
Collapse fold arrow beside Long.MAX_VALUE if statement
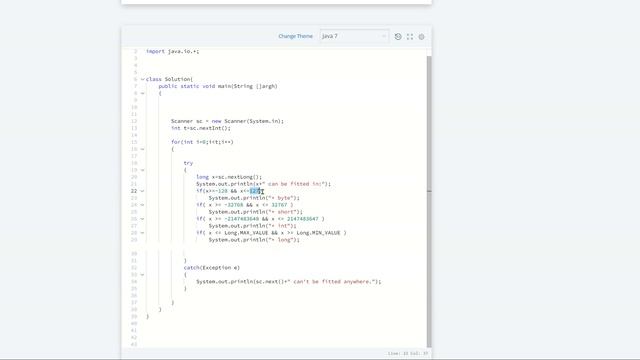(x=142, y=233)
